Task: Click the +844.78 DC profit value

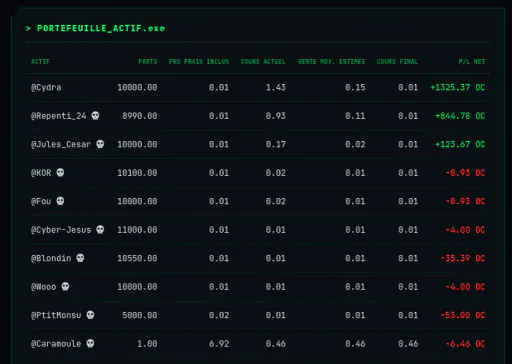Action: coord(460,116)
